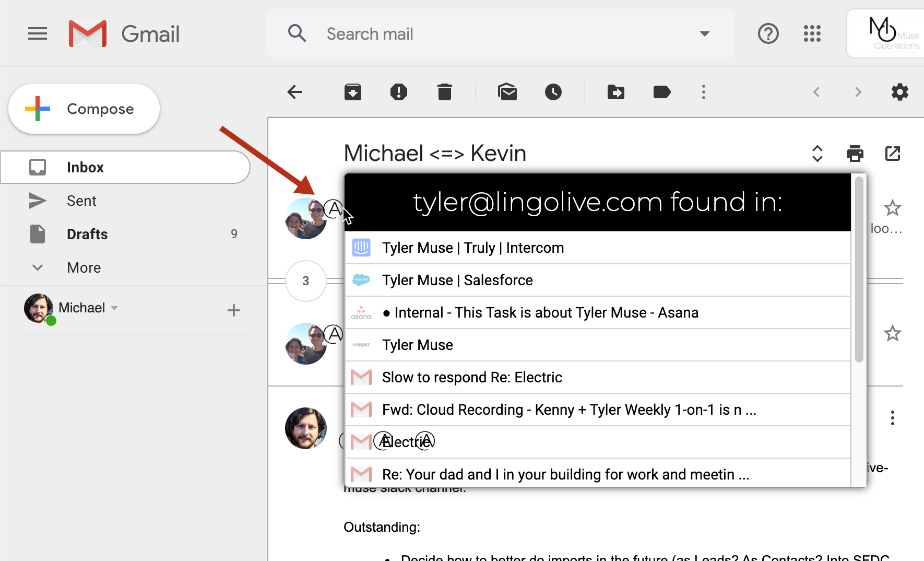924x561 pixels.
Task: Print the whole conversation
Action: point(855,154)
